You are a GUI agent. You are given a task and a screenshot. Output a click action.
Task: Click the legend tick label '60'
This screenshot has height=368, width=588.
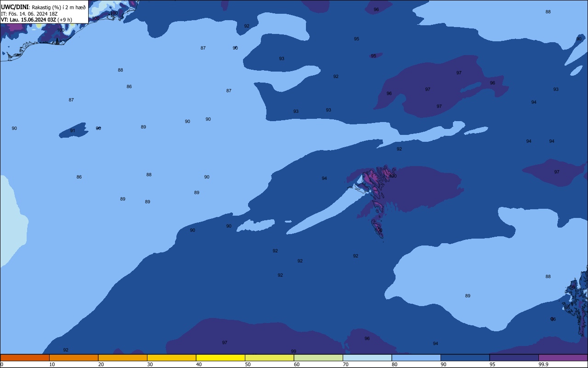297,364
